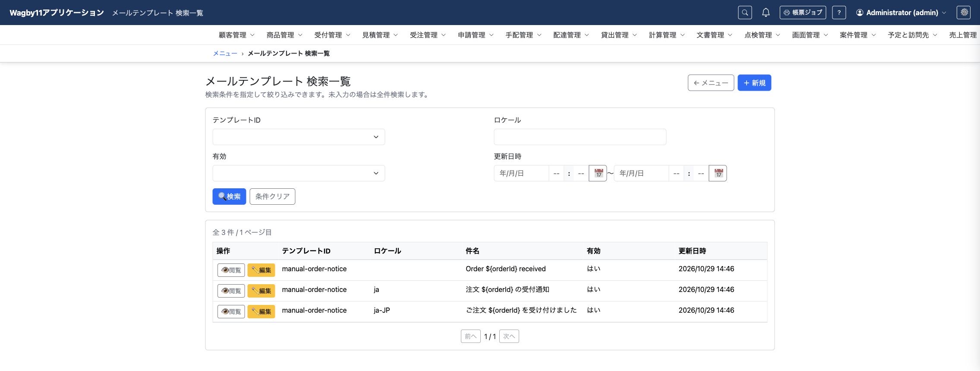This screenshot has height=371, width=980.
Task: Click the 前へ pagination button
Action: [x=470, y=336]
